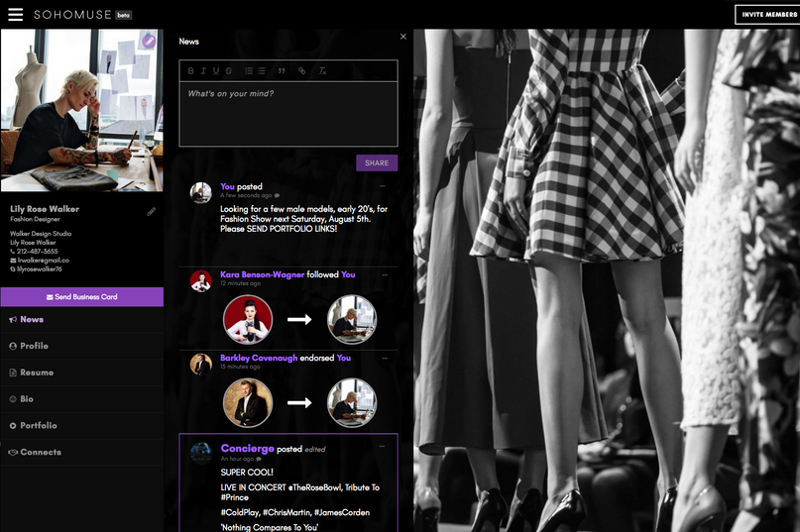Focus the What's on your mind text box
The image size is (800, 532).
(288, 114)
